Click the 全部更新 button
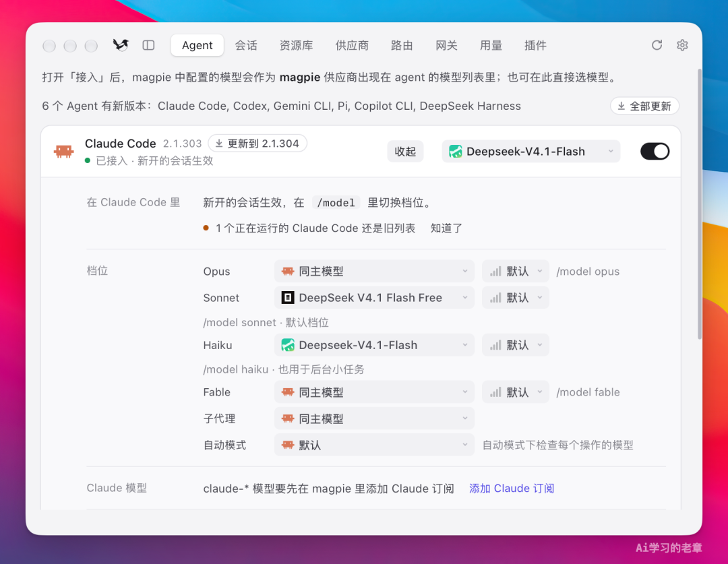The image size is (728, 564). [x=644, y=106]
